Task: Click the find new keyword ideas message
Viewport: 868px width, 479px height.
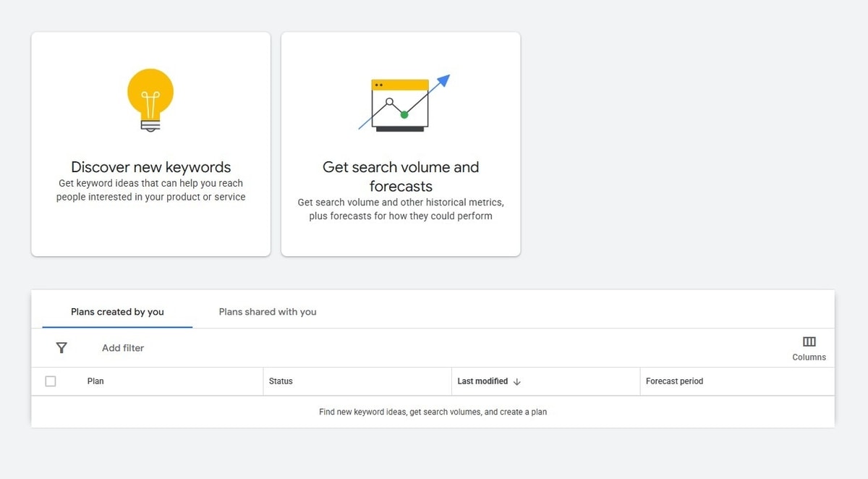Action: (432, 411)
